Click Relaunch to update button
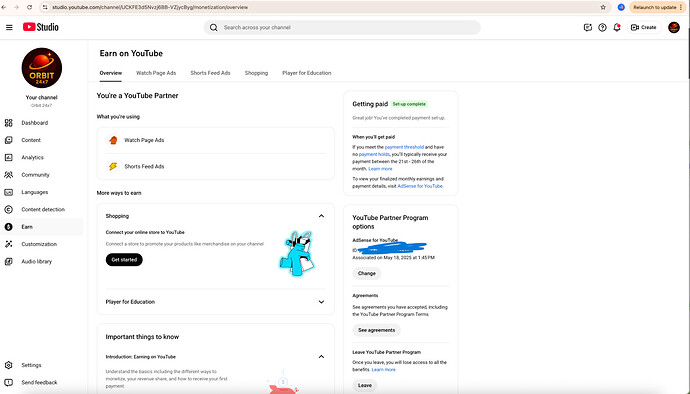The image size is (690, 394). [657, 7]
